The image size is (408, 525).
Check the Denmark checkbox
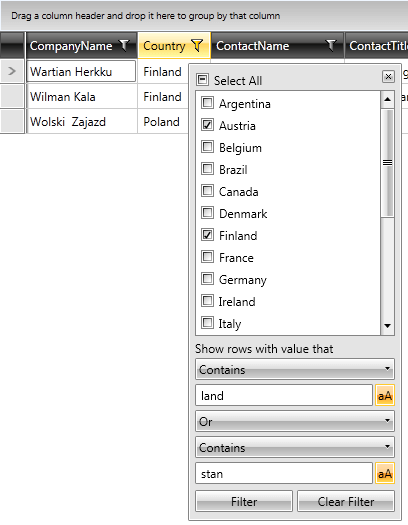coord(207,213)
